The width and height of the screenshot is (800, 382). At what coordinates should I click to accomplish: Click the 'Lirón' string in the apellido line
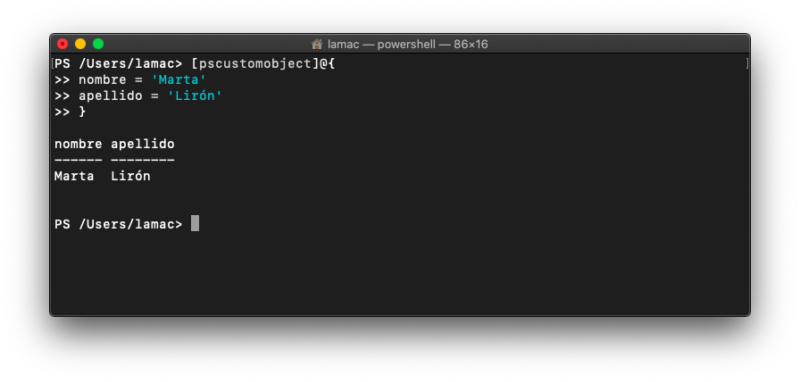coord(195,96)
